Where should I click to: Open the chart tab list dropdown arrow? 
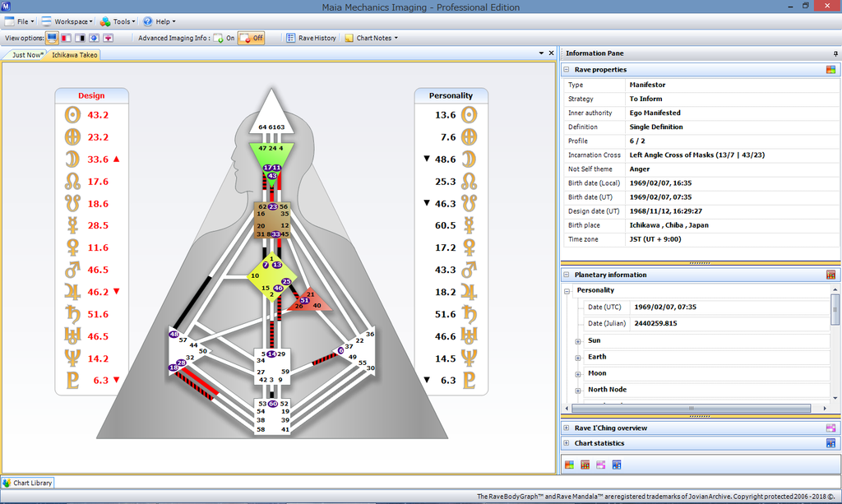(x=541, y=53)
